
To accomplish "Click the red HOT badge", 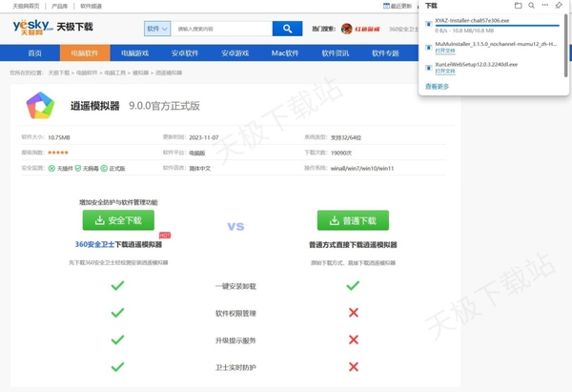I will click(165, 236).
